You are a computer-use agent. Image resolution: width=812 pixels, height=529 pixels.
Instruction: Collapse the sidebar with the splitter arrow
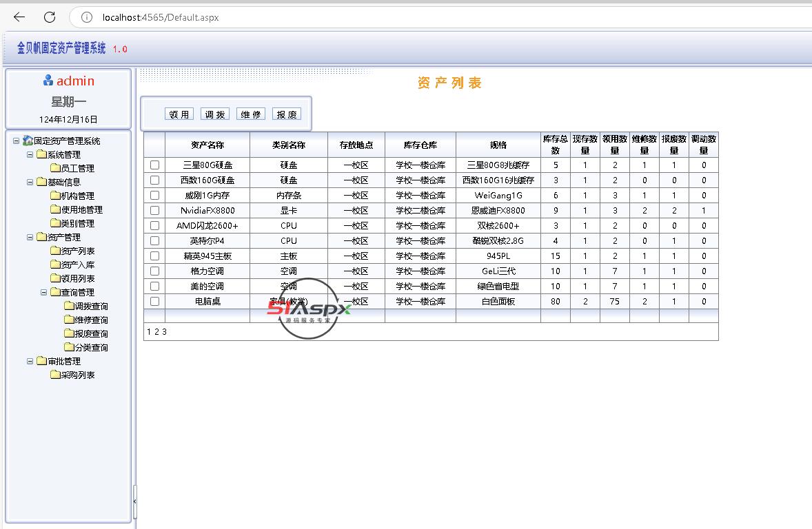tap(134, 501)
